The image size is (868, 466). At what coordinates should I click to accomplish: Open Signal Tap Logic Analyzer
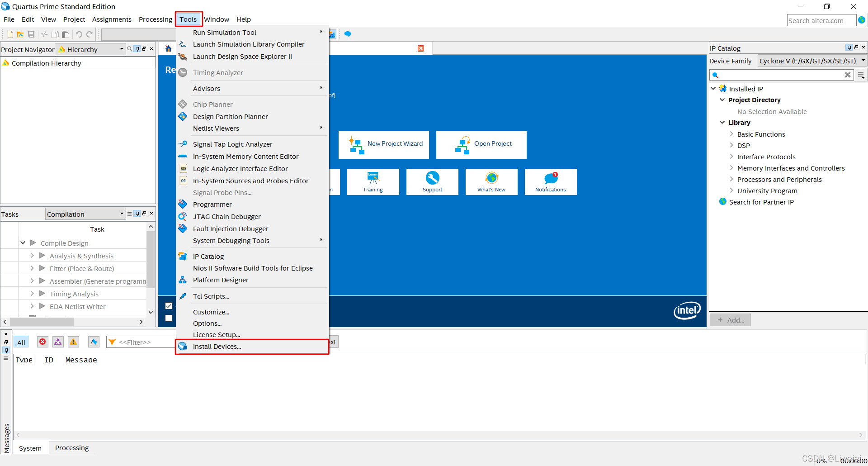pos(252,144)
